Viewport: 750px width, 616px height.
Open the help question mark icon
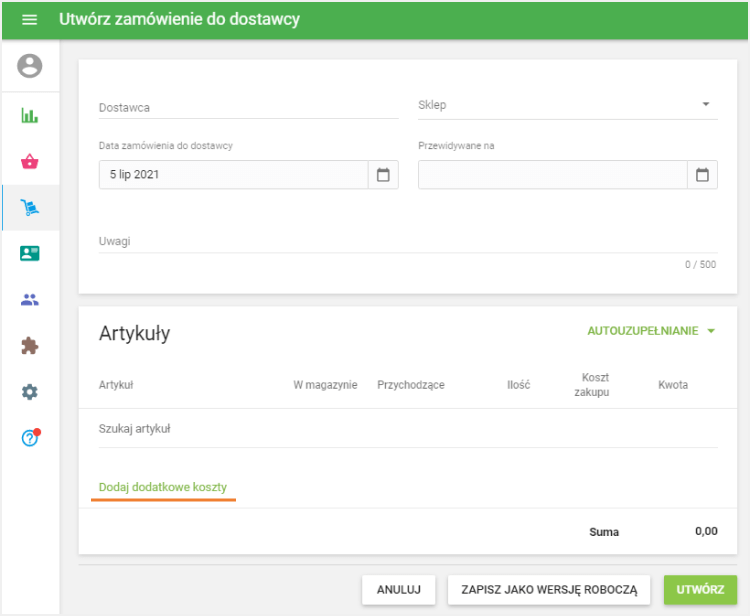pos(30,438)
